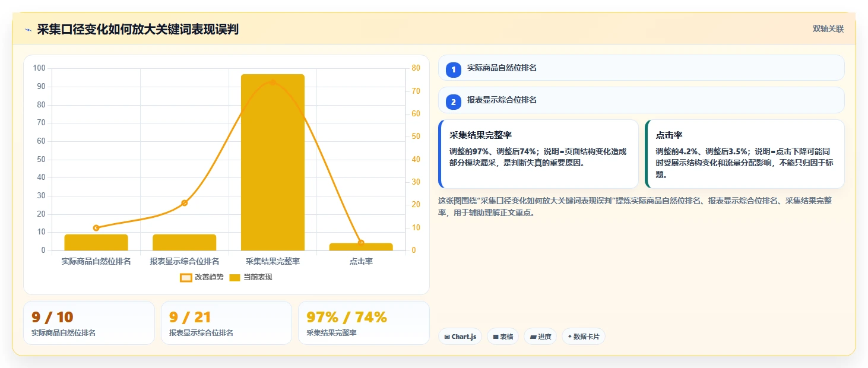Click the title 采集口径变化如何放大关键词表现误判

(138, 30)
